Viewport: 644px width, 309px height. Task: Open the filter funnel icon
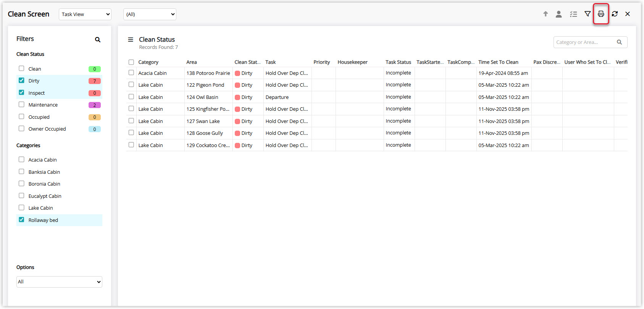tap(588, 14)
